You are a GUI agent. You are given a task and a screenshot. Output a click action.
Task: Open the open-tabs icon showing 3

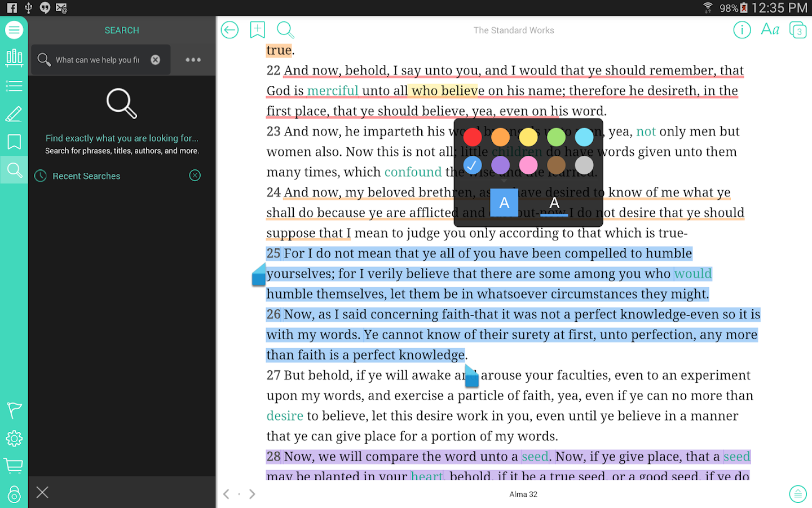click(x=797, y=30)
